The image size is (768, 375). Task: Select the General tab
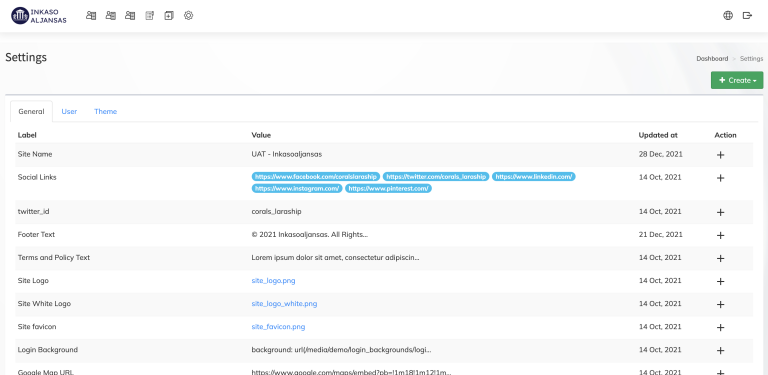click(31, 112)
